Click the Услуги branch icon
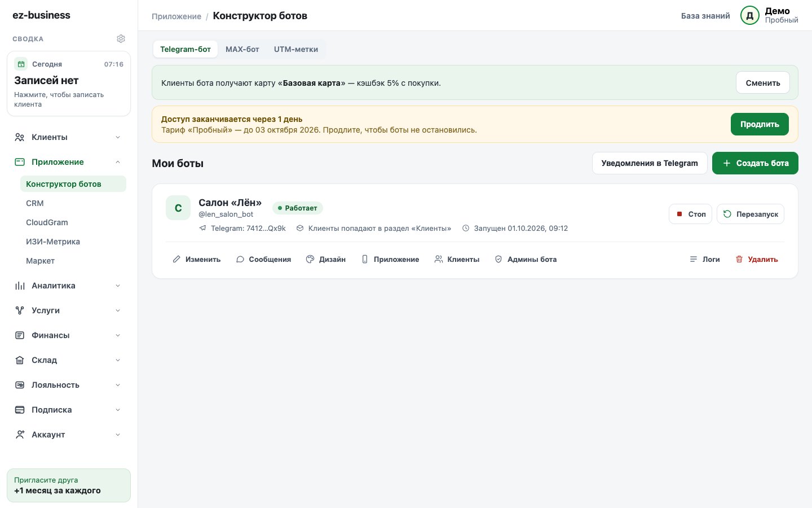 pos(20,310)
